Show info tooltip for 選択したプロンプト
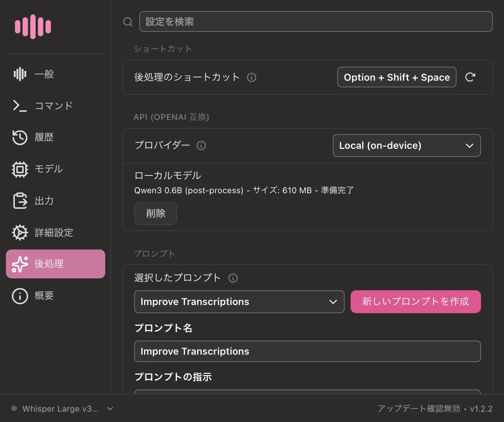 (233, 278)
